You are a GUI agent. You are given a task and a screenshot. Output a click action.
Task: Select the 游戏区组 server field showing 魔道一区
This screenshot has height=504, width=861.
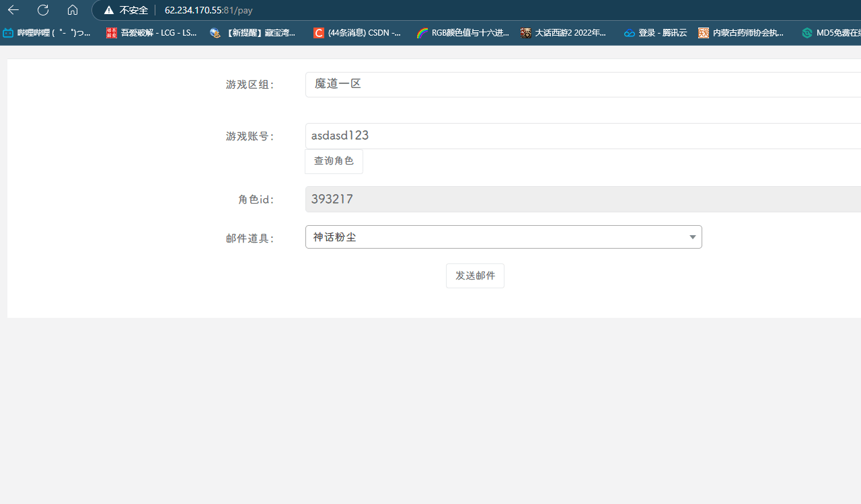tap(471, 83)
